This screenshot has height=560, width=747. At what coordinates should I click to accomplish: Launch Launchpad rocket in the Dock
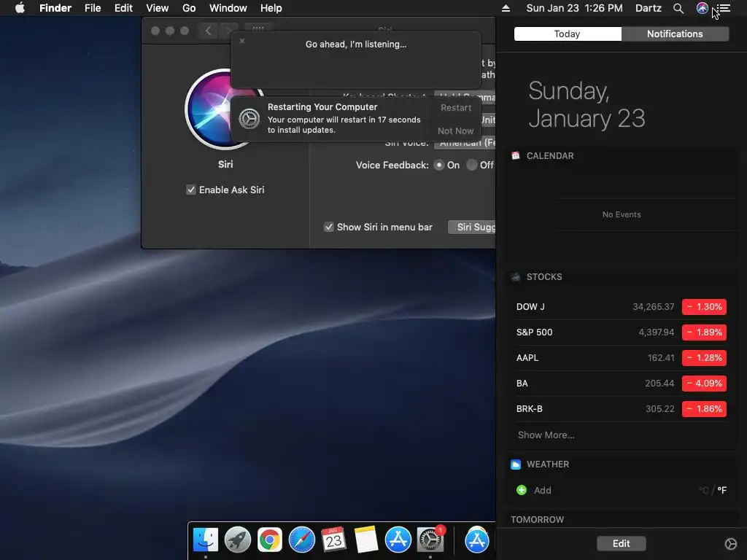click(x=237, y=540)
